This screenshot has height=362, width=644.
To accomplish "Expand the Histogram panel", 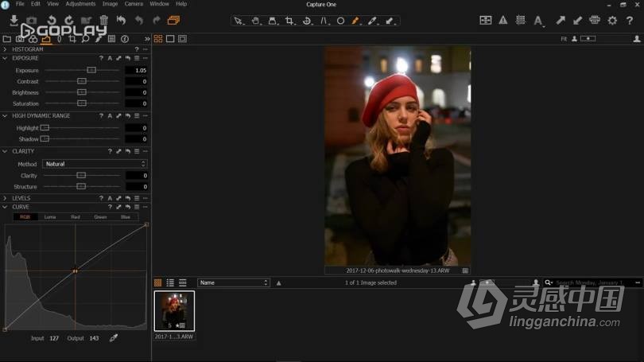I will [x=5, y=49].
